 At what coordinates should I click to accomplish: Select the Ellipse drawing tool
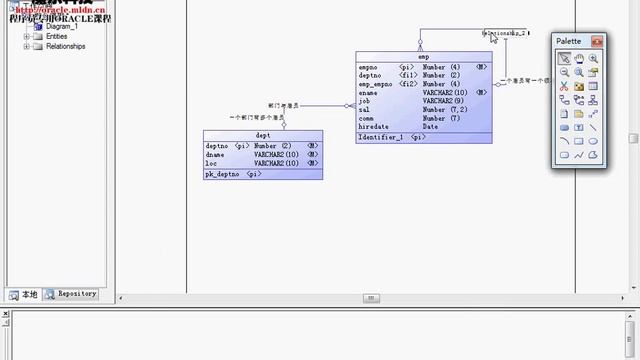tap(593, 141)
